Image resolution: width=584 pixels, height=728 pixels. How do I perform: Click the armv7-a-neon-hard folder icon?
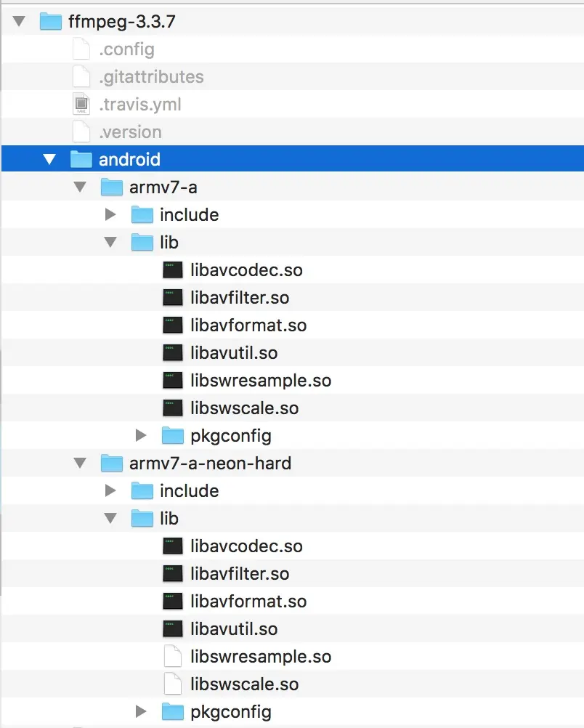(x=111, y=463)
